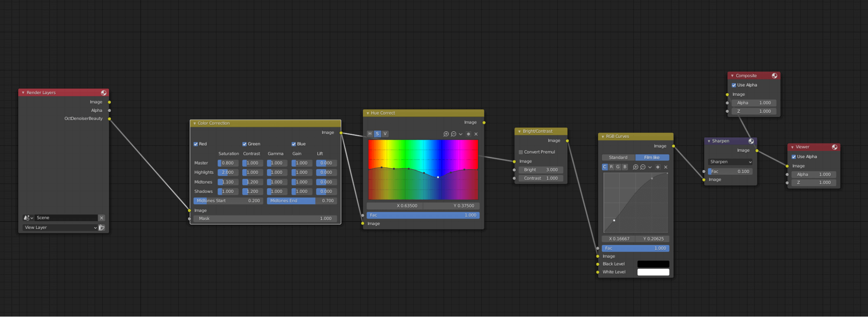Disable the Blue channel in Color Correction

point(294,144)
